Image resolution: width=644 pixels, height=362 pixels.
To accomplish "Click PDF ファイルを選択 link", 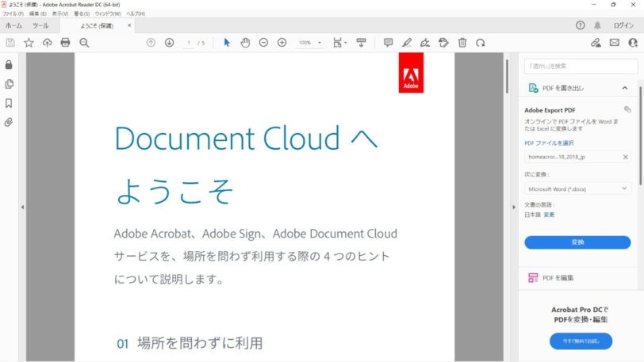I will 549,143.
